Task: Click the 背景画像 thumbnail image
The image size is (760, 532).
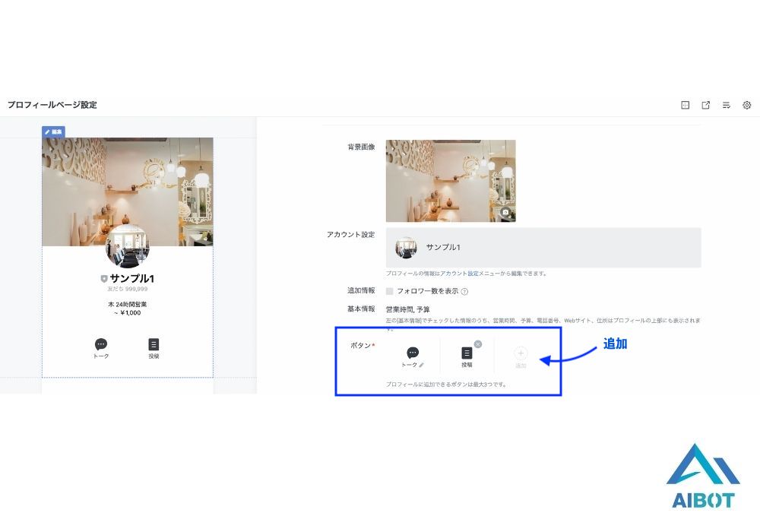Action: [450, 180]
